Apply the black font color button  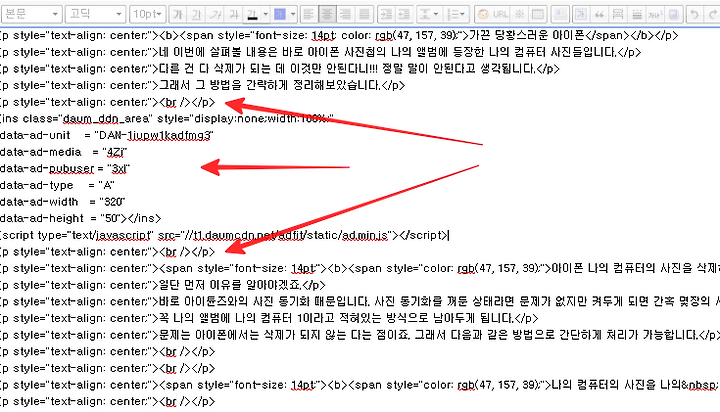(252, 14)
